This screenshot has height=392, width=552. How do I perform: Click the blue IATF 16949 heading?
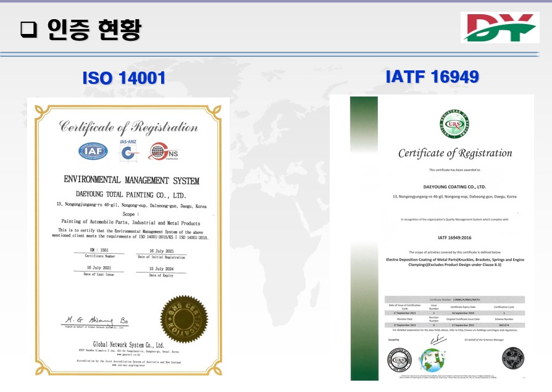432,77
